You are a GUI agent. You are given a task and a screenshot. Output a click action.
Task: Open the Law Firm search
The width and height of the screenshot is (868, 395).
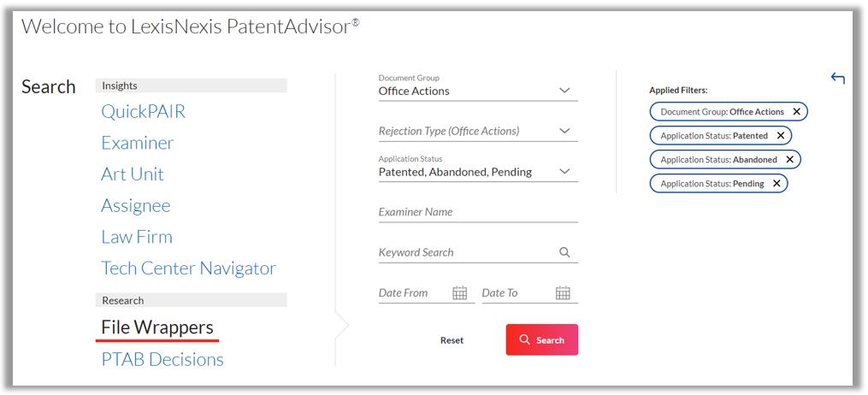coord(137,237)
